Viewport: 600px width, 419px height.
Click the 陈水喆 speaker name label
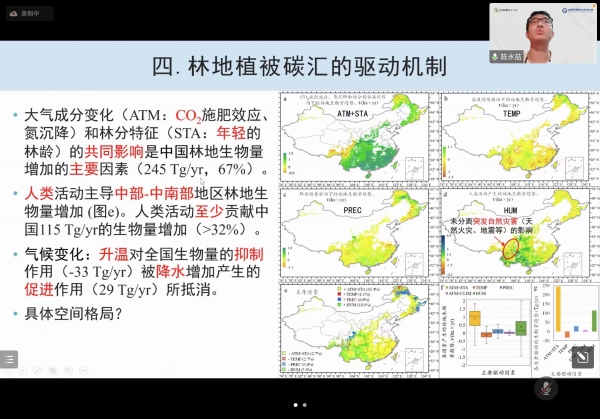pos(513,57)
